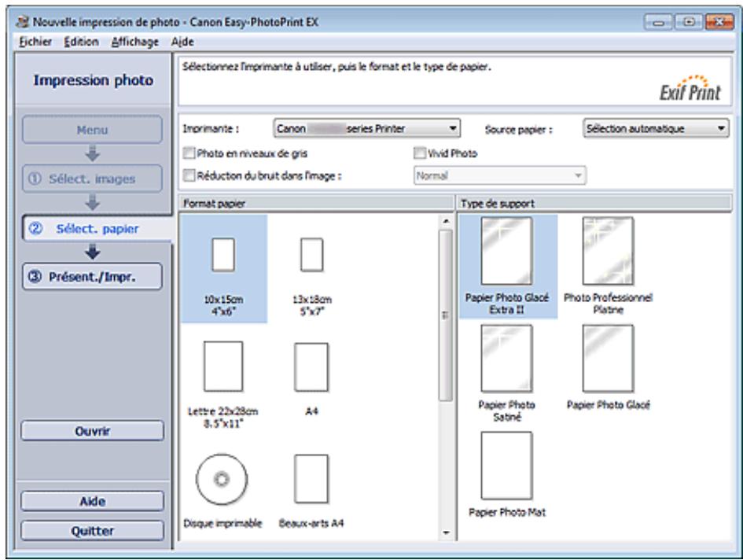Open the Edition menu
This screenshot has height=560, width=743.
81,42
